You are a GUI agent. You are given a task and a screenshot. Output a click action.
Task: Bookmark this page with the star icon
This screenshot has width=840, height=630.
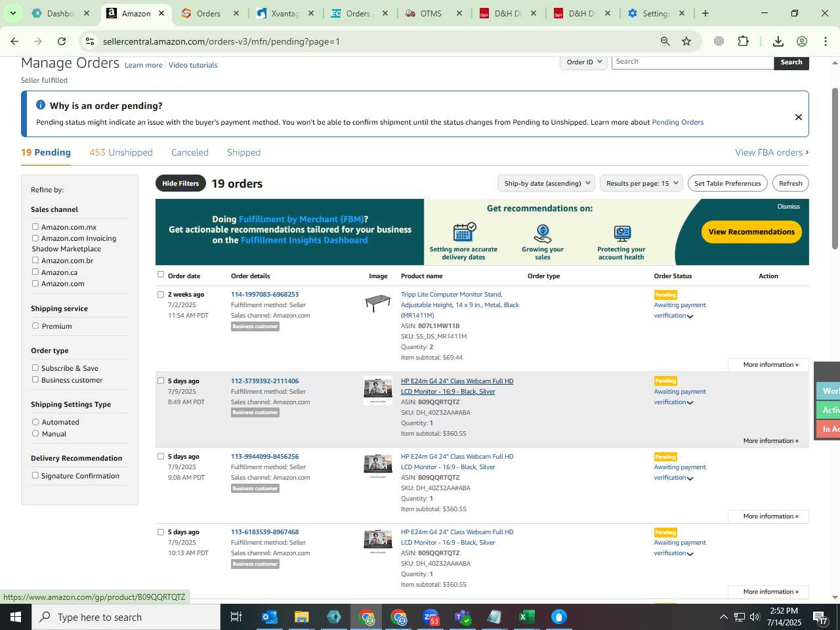686,41
